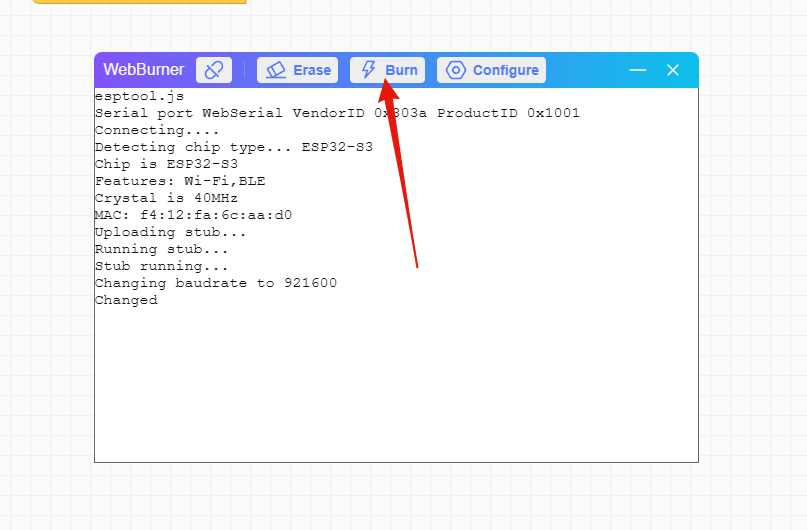
Task: Click the MAC address f4:12:fa:6c:aa:d0 line
Action: click(x=194, y=215)
